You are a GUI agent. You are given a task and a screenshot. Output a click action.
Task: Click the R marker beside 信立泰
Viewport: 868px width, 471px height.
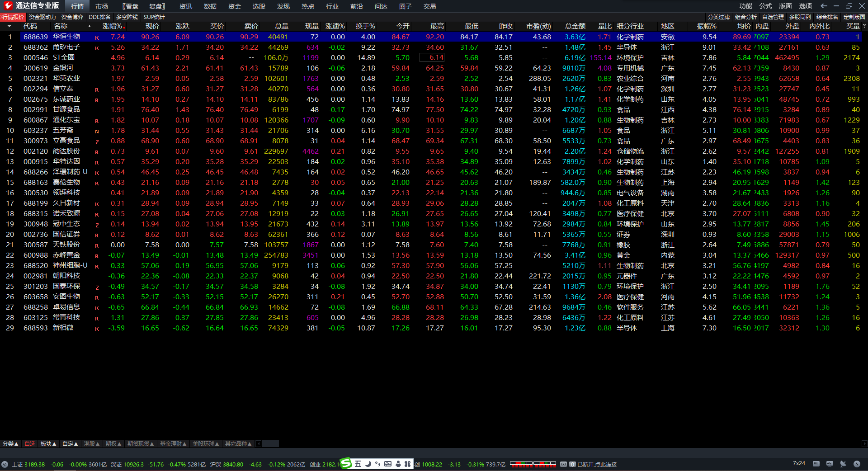point(97,89)
